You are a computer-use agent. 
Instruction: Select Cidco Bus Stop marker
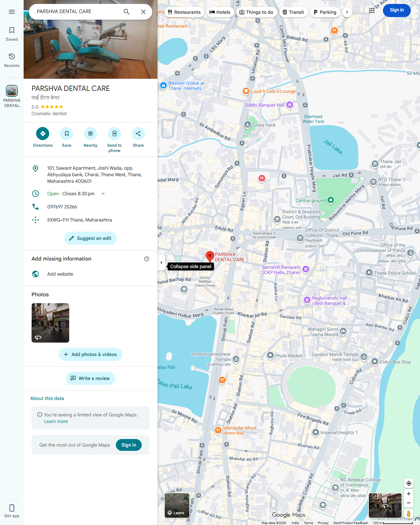375,362
